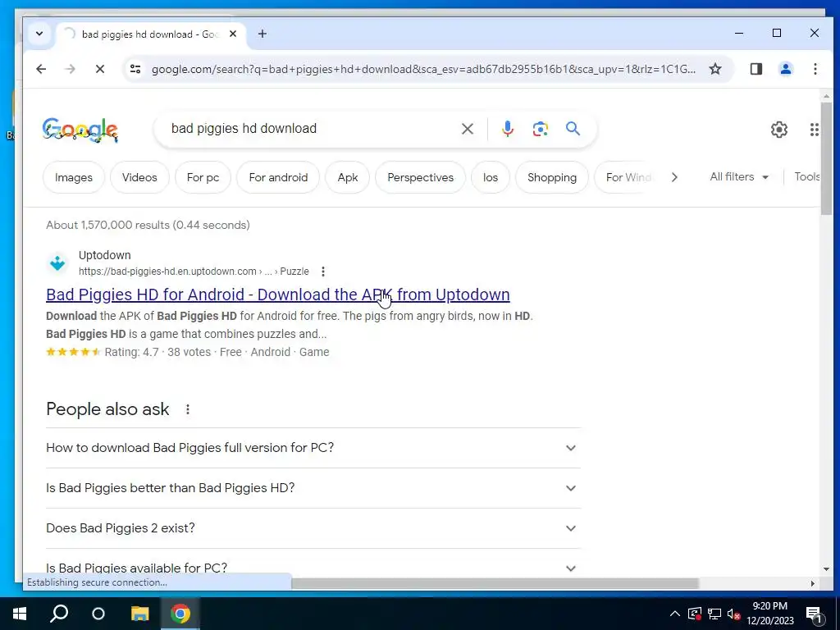Start a voice search with the microphone
The height and width of the screenshot is (630, 840).
[x=507, y=129]
